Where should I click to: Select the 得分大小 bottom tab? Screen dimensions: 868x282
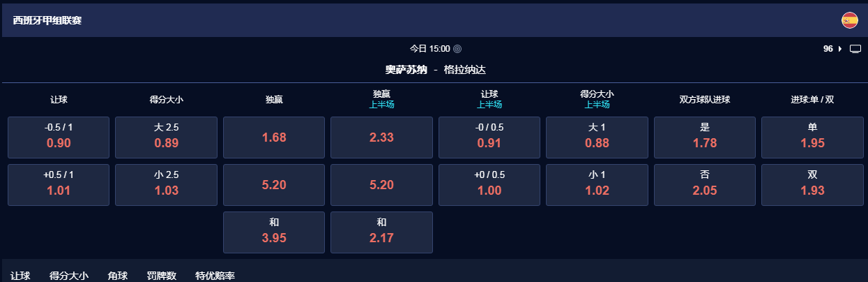point(68,276)
